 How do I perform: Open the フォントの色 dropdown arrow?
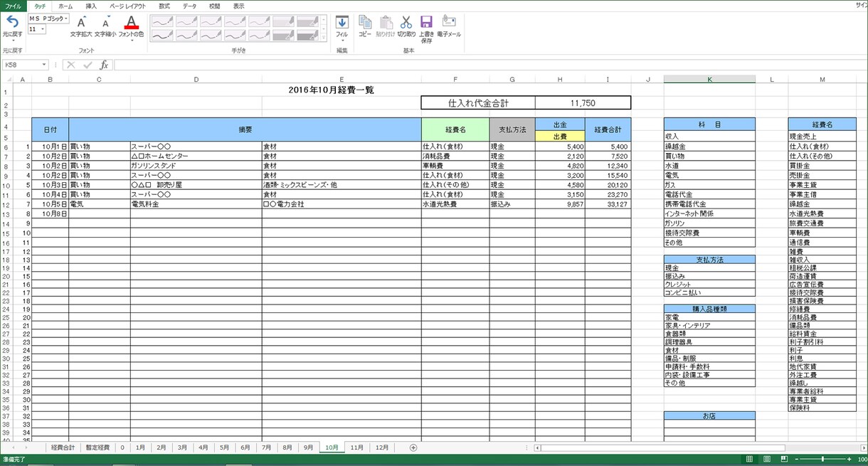coord(131,40)
